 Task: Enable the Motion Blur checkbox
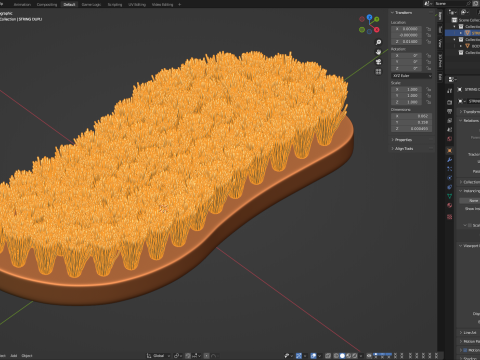click(466, 350)
